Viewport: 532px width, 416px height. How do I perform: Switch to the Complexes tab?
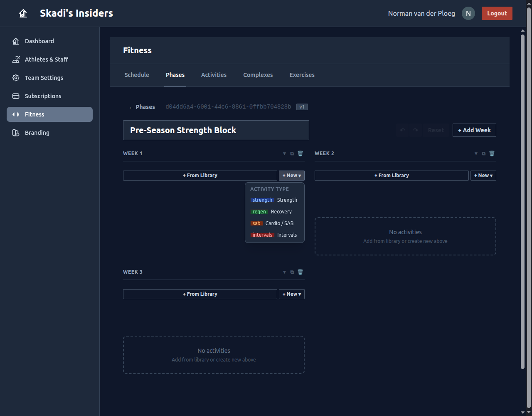coord(258,75)
